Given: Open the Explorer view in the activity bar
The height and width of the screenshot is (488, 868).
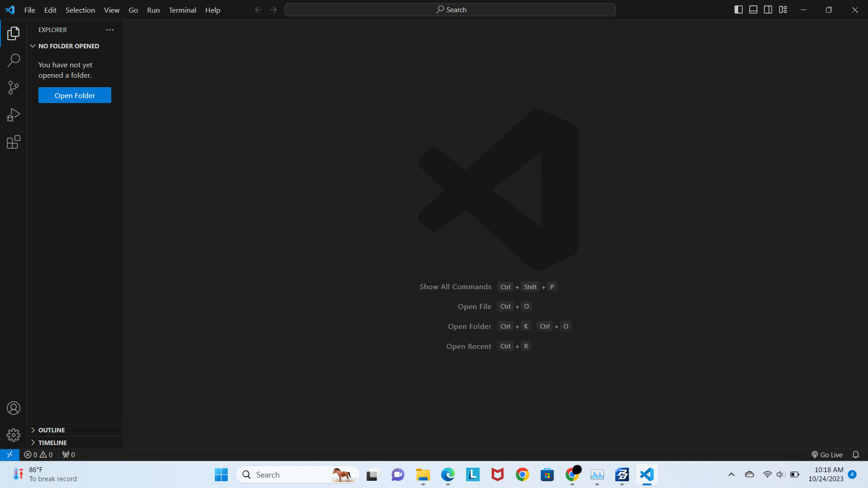Looking at the screenshot, I should [13, 33].
